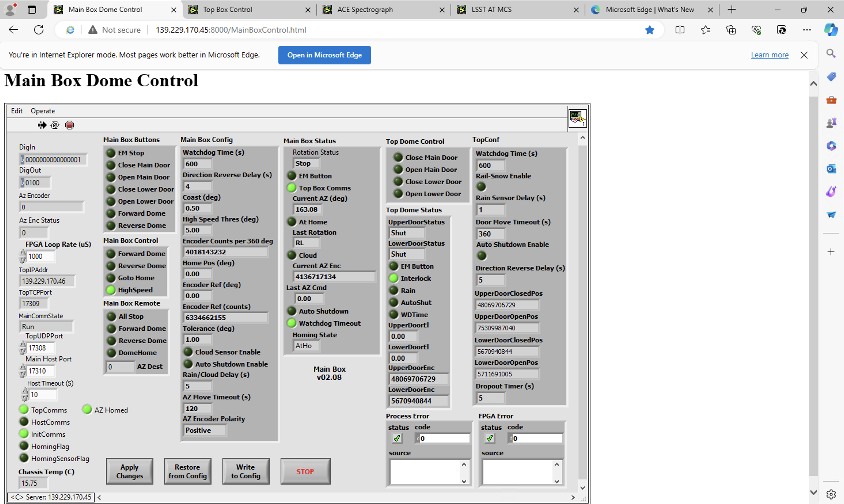The width and height of the screenshot is (844, 504).
Task: Click the blue favorites star icon
Action: (x=649, y=30)
